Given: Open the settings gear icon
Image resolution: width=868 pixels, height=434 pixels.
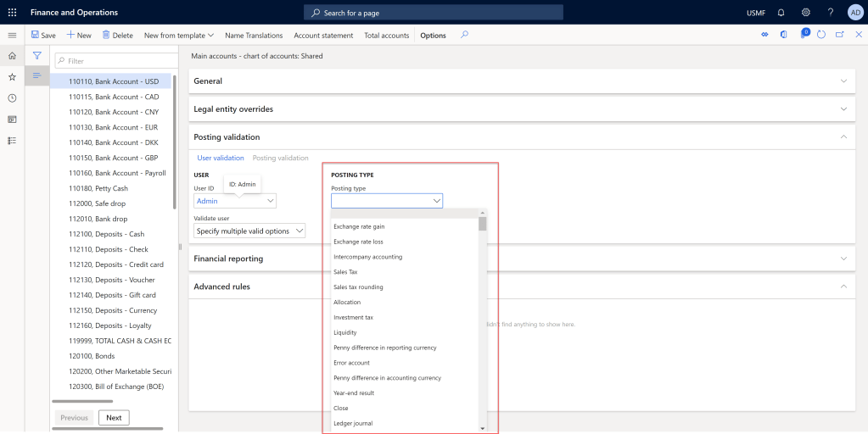Looking at the screenshot, I should tap(806, 13).
